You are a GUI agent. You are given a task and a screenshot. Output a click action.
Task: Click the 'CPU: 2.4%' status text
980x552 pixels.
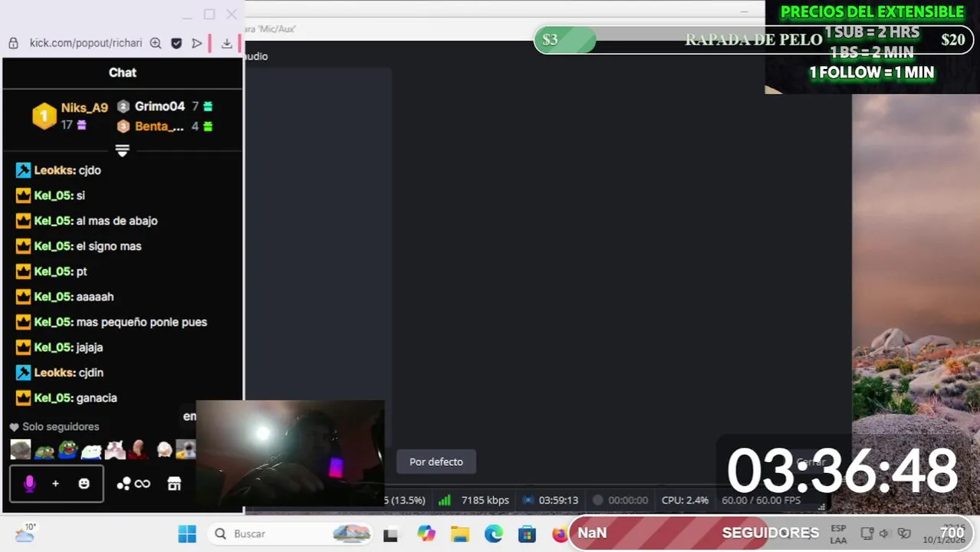coord(685,500)
